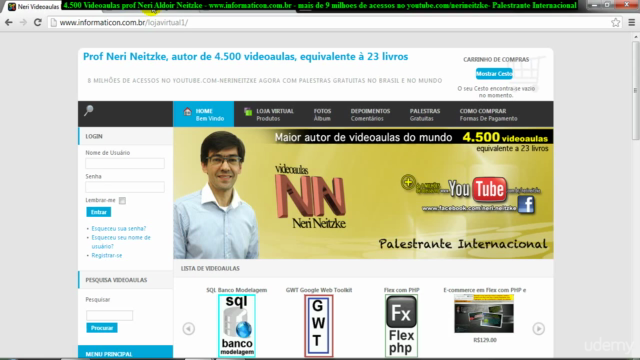
Task: Open the Esqueceu sua senha link
Action: [118, 229]
